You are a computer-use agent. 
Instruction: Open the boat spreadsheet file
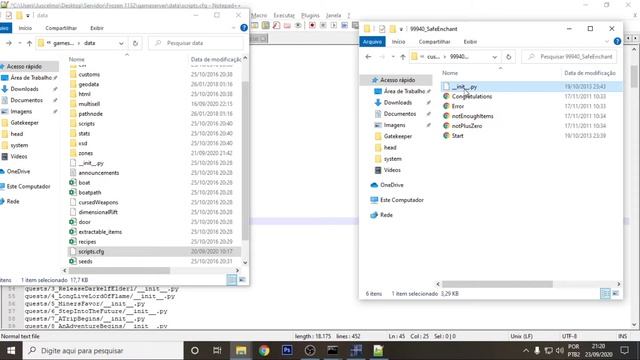click(84, 182)
